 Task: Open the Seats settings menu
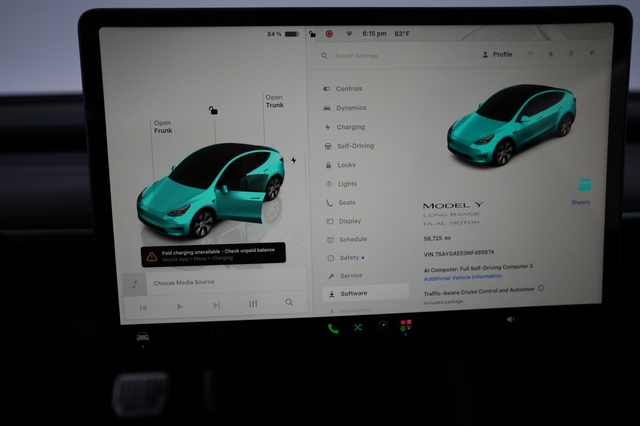[x=340, y=202]
